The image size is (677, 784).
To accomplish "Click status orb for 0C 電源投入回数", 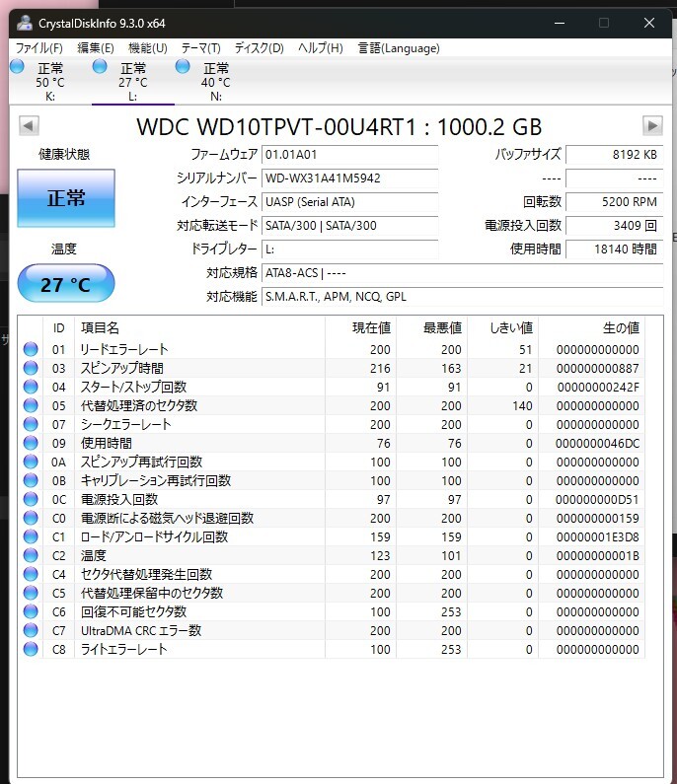I will [x=31, y=499].
